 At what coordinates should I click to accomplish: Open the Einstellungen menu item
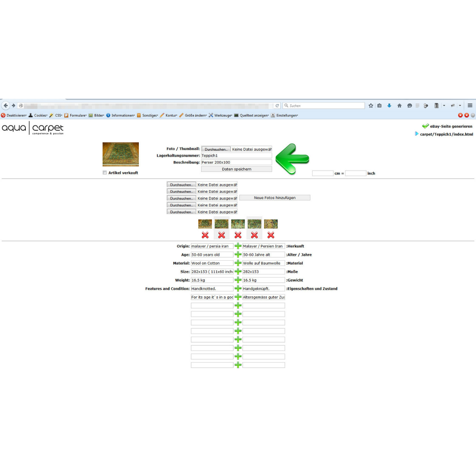[x=287, y=115]
